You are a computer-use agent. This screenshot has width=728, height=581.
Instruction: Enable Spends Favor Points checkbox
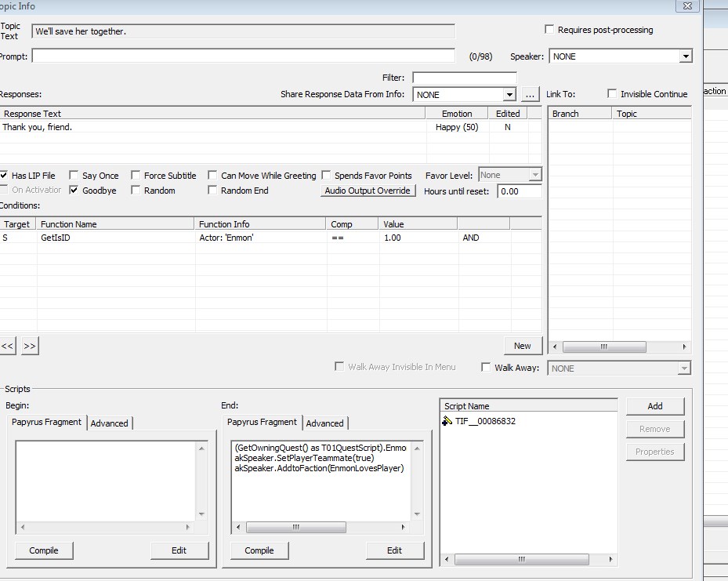pyautogui.click(x=326, y=175)
